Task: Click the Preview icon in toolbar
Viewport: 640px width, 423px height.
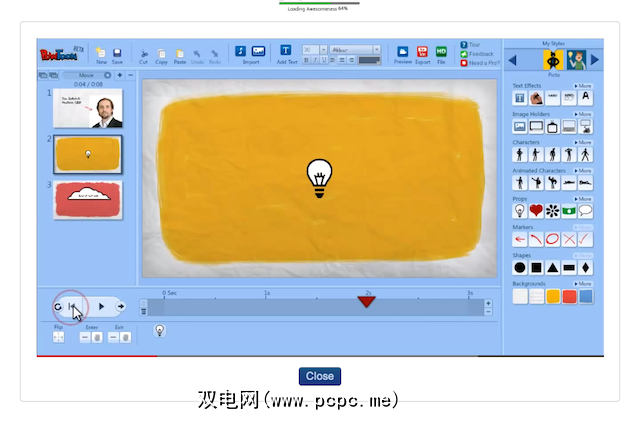Action: click(x=402, y=51)
